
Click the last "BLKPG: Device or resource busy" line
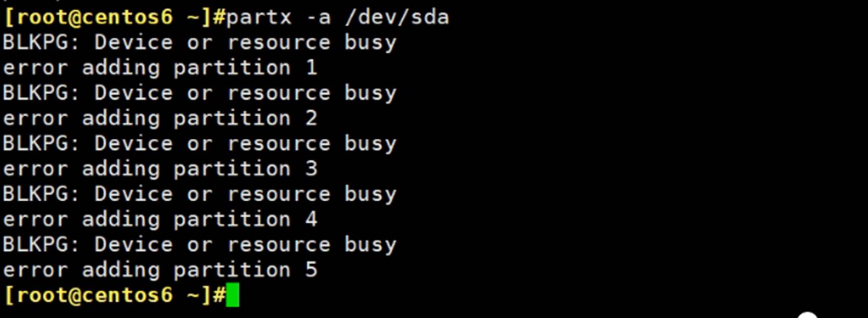point(199,245)
